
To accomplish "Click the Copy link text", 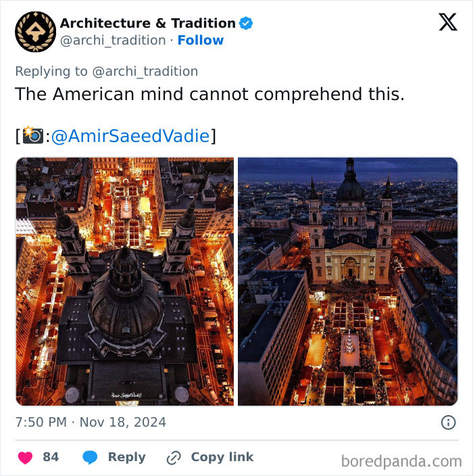I will 222,457.
